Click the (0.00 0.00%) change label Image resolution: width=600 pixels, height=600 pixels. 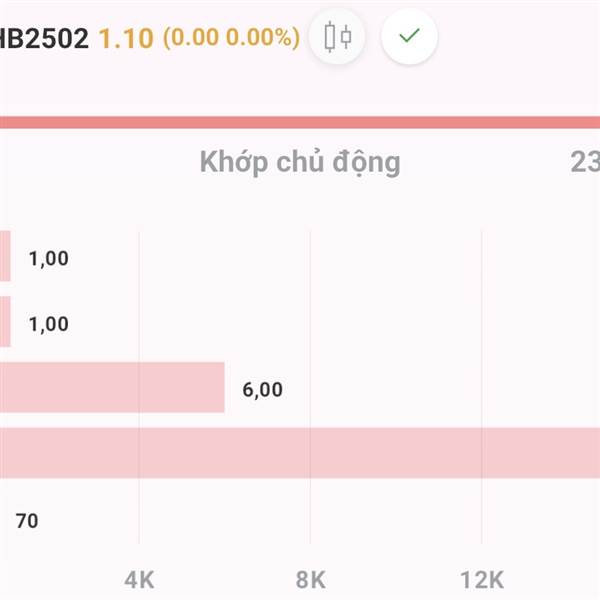tap(232, 38)
